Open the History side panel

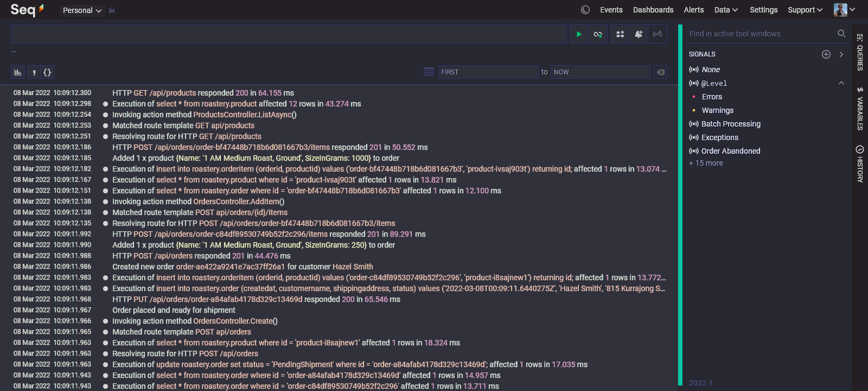pyautogui.click(x=860, y=163)
